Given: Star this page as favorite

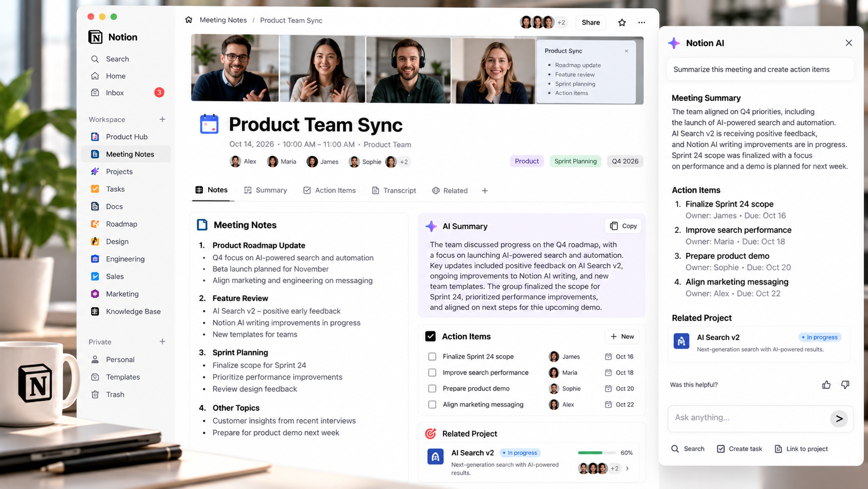Looking at the screenshot, I should pyautogui.click(x=622, y=22).
